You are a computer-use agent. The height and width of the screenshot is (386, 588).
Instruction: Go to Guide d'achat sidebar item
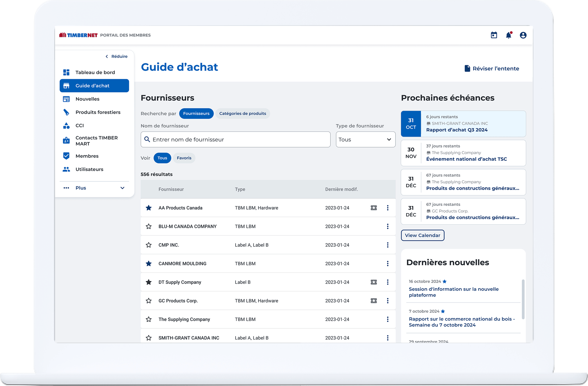94,86
